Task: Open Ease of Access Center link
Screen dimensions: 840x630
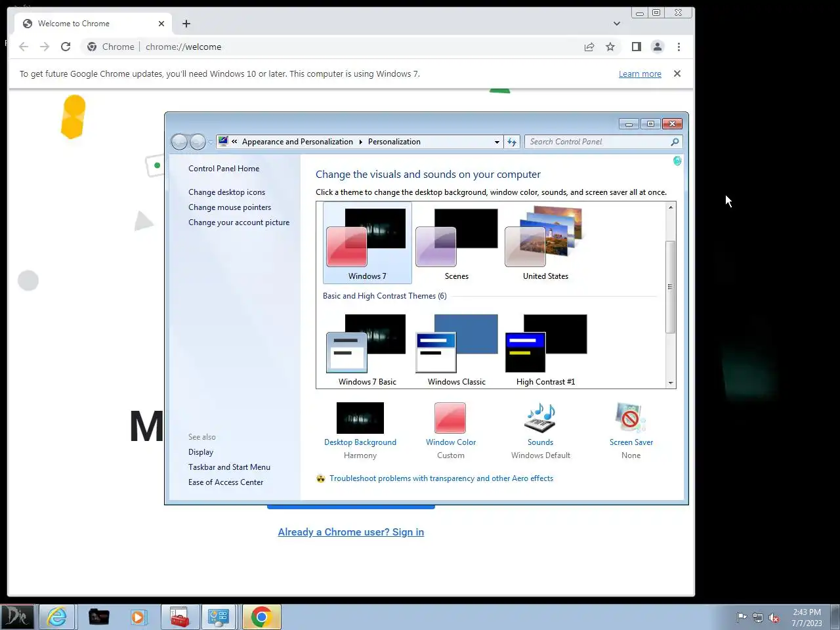Action: click(x=226, y=482)
